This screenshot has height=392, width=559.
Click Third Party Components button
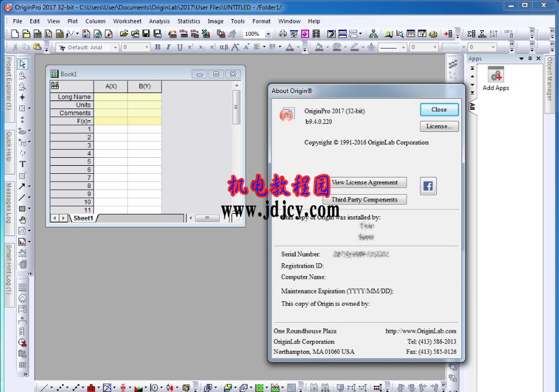tap(365, 200)
